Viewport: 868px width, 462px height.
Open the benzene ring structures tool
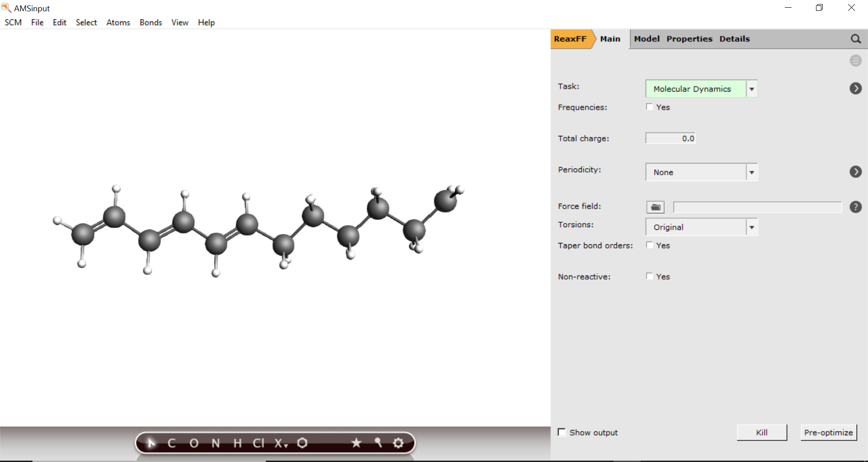coord(302,443)
